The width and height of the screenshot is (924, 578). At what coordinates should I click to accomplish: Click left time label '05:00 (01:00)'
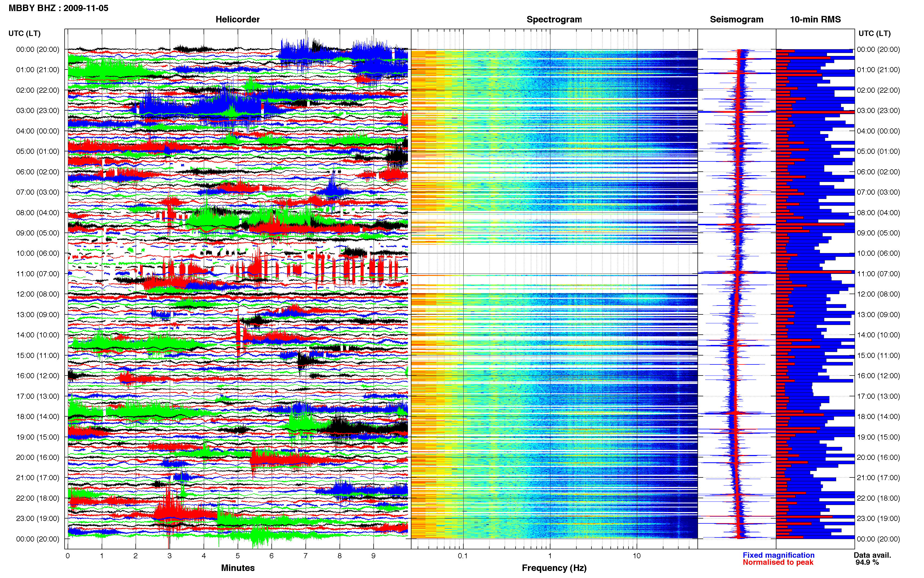pyautogui.click(x=38, y=151)
